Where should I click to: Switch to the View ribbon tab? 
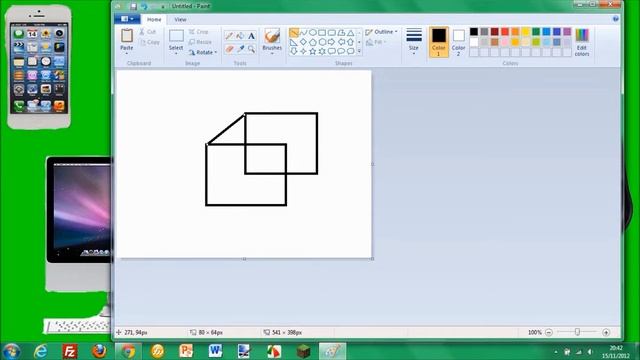(x=180, y=19)
